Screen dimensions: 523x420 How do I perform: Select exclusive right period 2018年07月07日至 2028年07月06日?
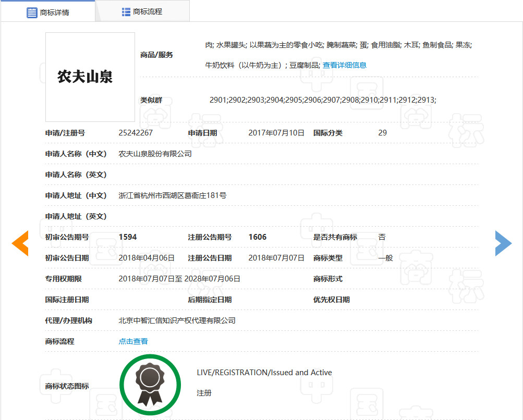click(x=179, y=279)
